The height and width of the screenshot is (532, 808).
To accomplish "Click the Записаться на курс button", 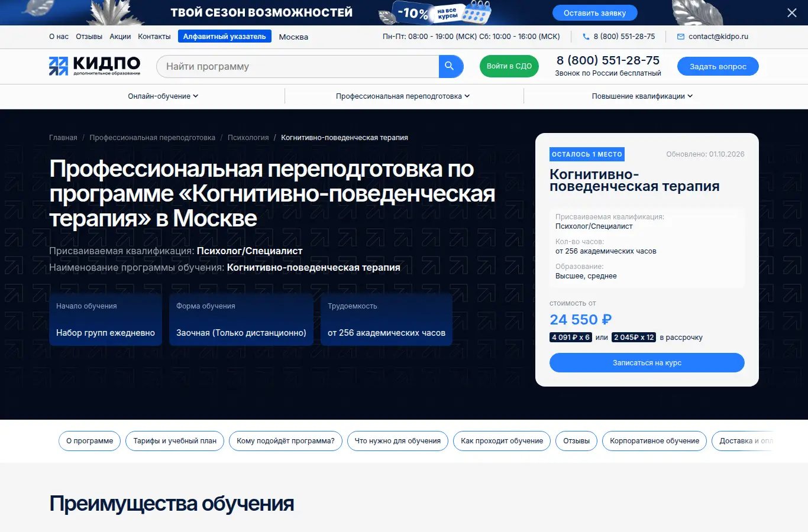I will coord(647,363).
